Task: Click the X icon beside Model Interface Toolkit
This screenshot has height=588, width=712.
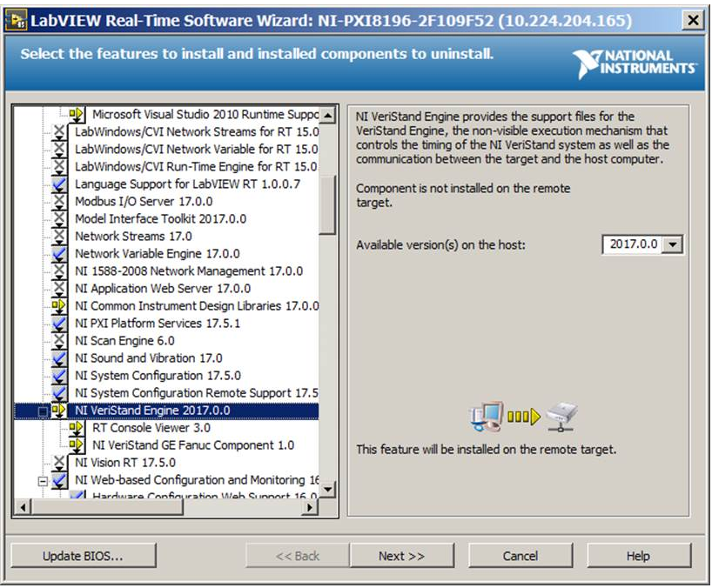Action: point(59,218)
